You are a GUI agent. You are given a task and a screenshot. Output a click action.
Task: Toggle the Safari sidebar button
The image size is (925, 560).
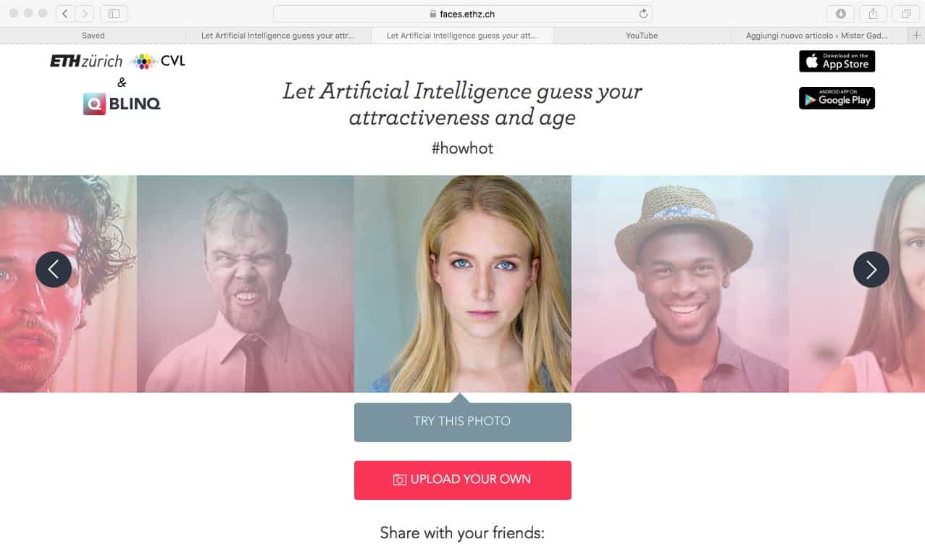(x=114, y=14)
